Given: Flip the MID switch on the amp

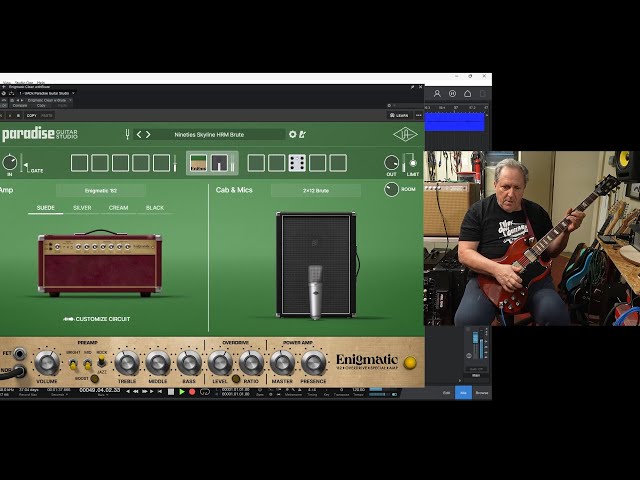Looking at the screenshot, I should (87, 363).
